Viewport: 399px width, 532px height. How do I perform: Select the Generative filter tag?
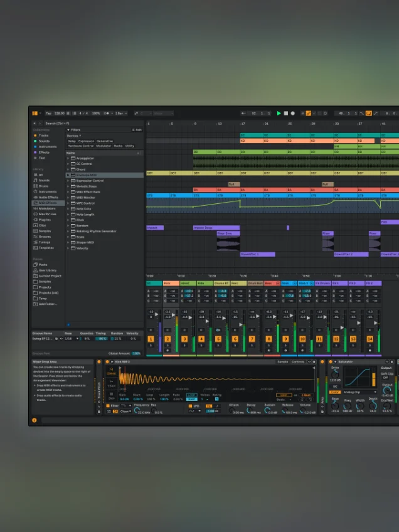pos(105,141)
